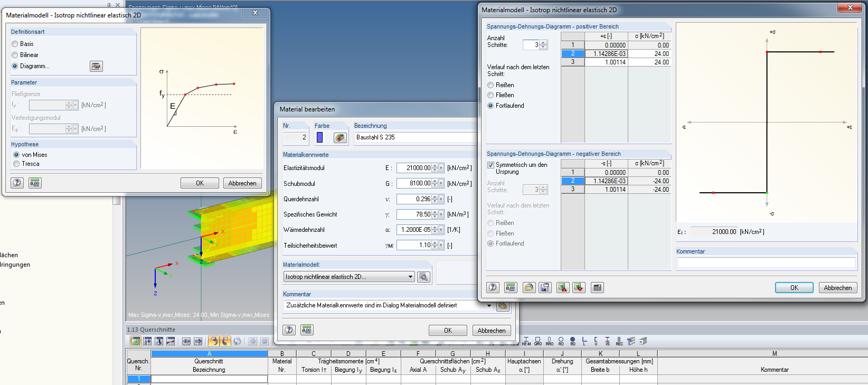Click Anzahl Schritte spinner in positiver Bereich
The image size is (868, 385).
543,45
